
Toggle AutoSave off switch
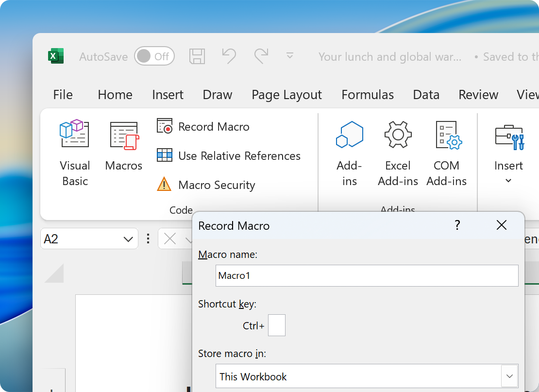[154, 56]
